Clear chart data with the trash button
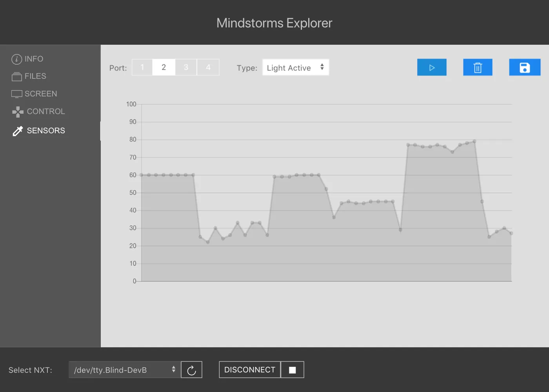The image size is (549, 392). pos(478,67)
